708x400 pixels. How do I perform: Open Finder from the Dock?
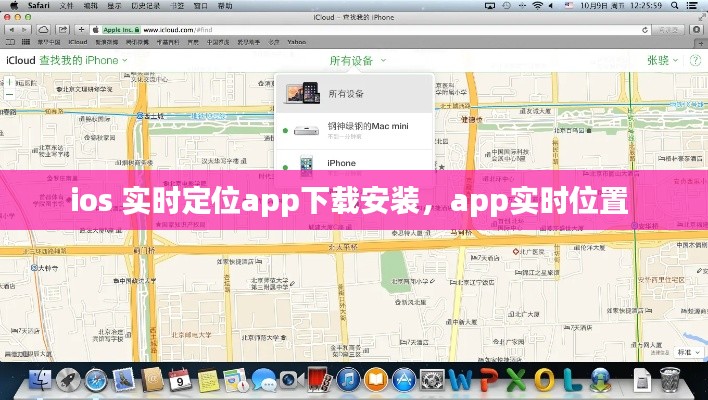[40, 380]
